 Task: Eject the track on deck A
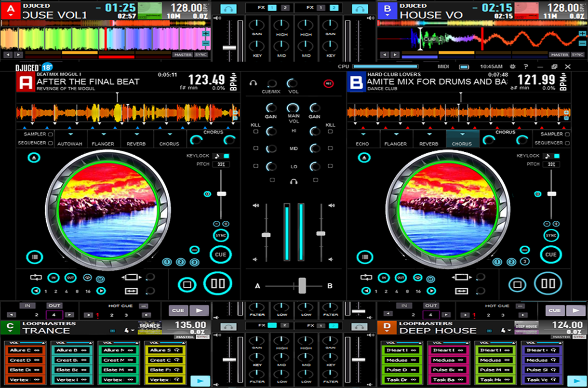point(34,158)
